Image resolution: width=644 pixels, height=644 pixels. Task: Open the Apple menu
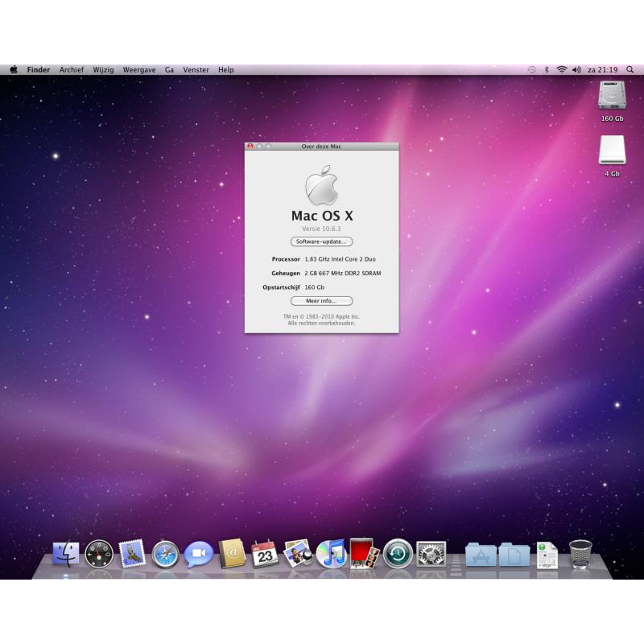[x=14, y=69]
